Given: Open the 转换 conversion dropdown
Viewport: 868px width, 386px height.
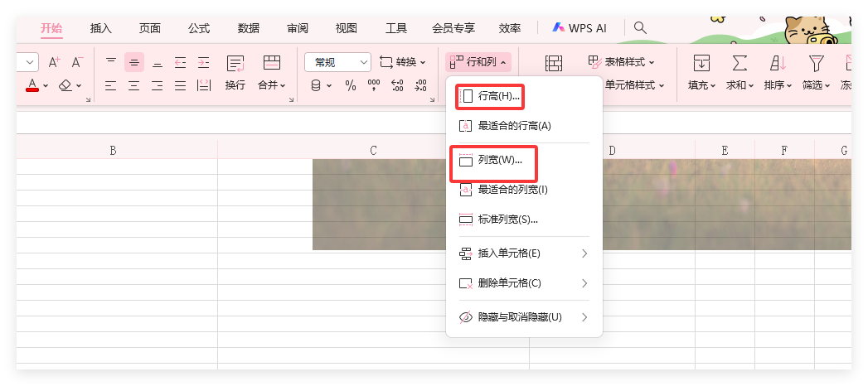Looking at the screenshot, I should (x=403, y=62).
